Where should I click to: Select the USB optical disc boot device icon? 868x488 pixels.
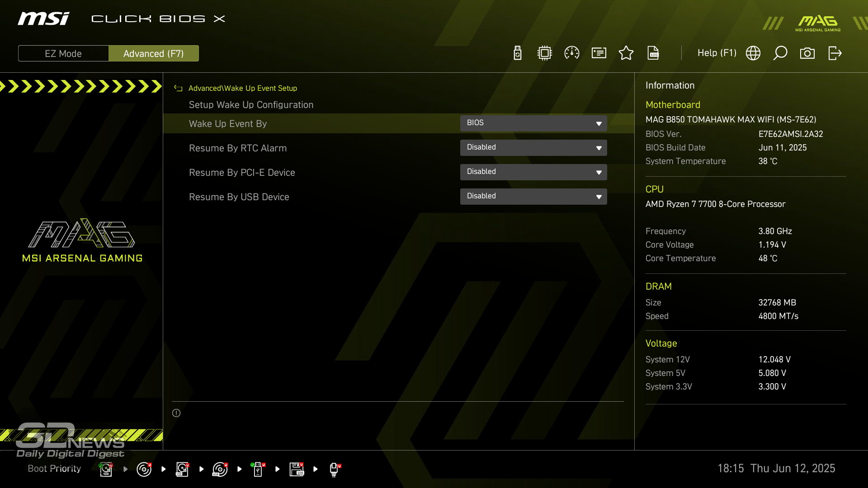point(220,469)
